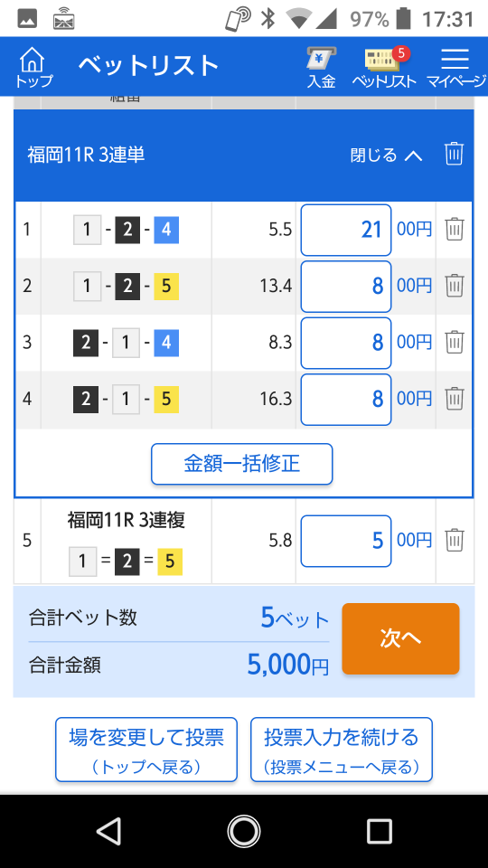Delete the 3連複 1=2=5 bet
Screen dimensions: 488x868
pyautogui.click(x=455, y=541)
